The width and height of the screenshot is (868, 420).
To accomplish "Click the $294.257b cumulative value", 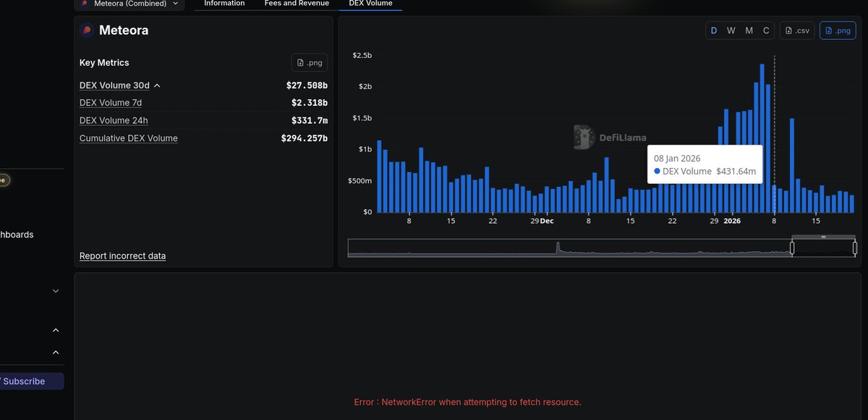I will pyautogui.click(x=305, y=138).
